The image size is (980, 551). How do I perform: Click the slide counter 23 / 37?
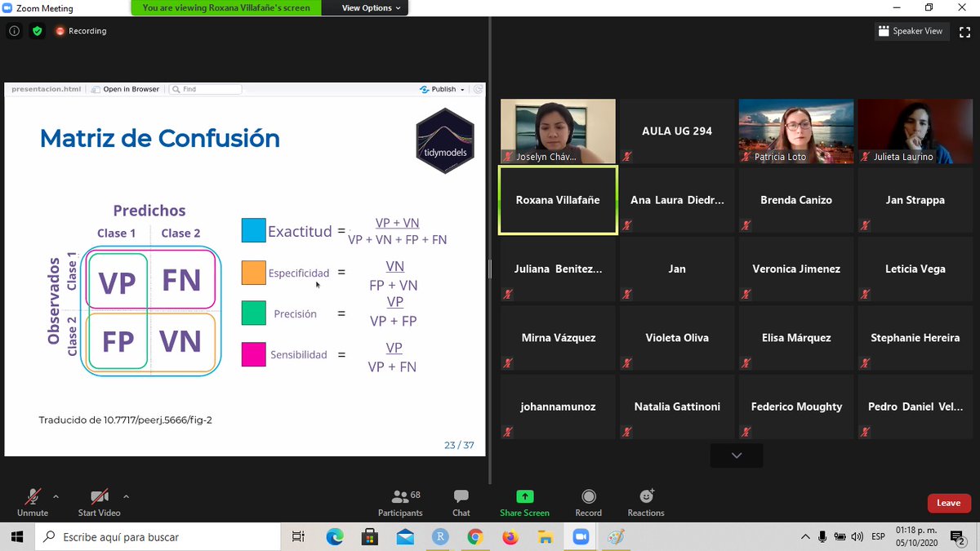(458, 445)
